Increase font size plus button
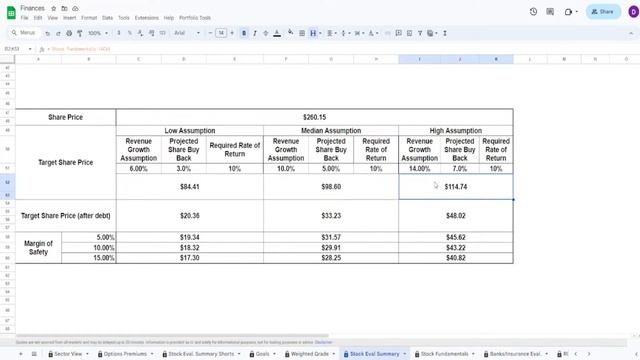The width and height of the screenshot is (640, 360). 232,33
